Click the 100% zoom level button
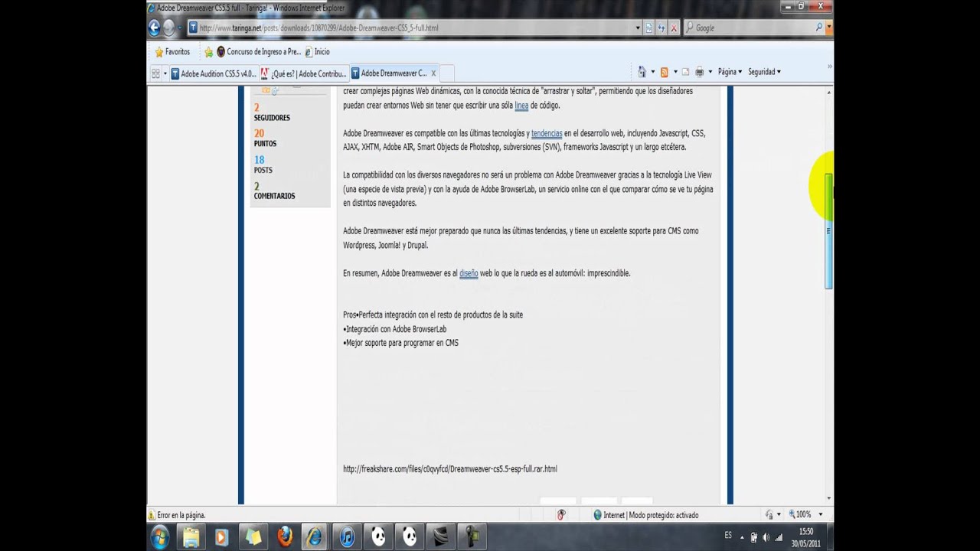Screen dimensions: 980x551 (x=799, y=515)
